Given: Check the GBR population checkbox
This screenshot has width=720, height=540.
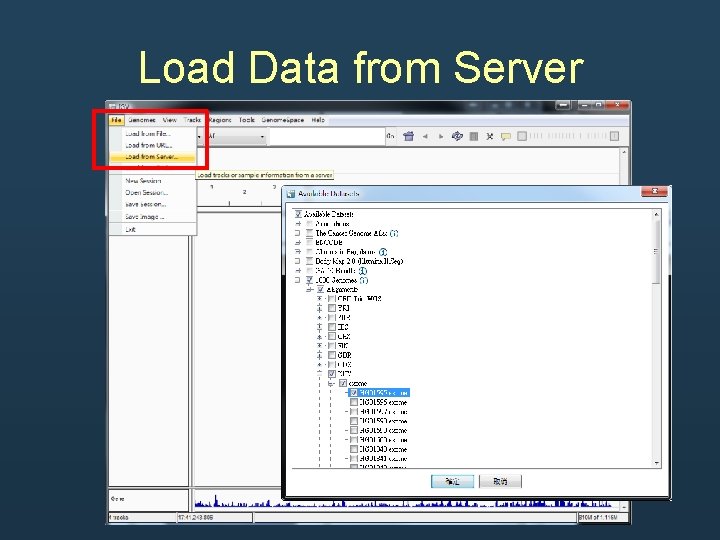Looking at the screenshot, I should coord(332,355).
